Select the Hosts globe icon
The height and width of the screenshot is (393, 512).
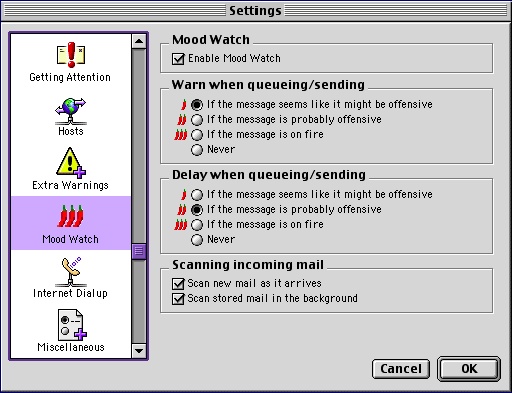[x=71, y=110]
